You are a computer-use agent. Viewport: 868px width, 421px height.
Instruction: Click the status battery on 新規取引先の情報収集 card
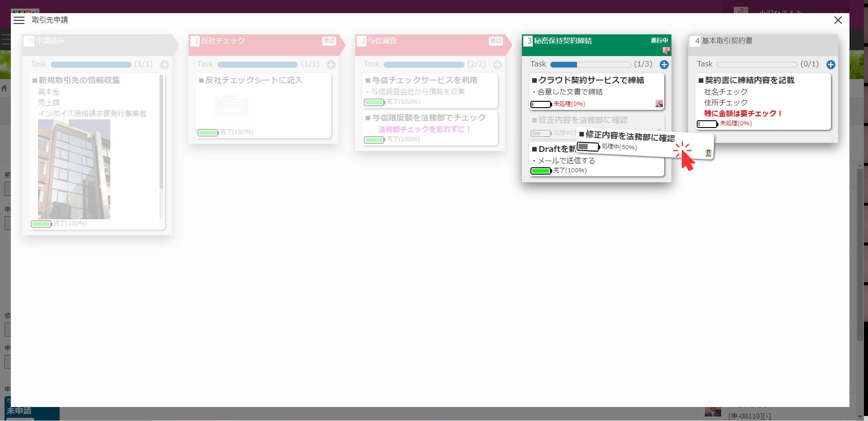(41, 224)
